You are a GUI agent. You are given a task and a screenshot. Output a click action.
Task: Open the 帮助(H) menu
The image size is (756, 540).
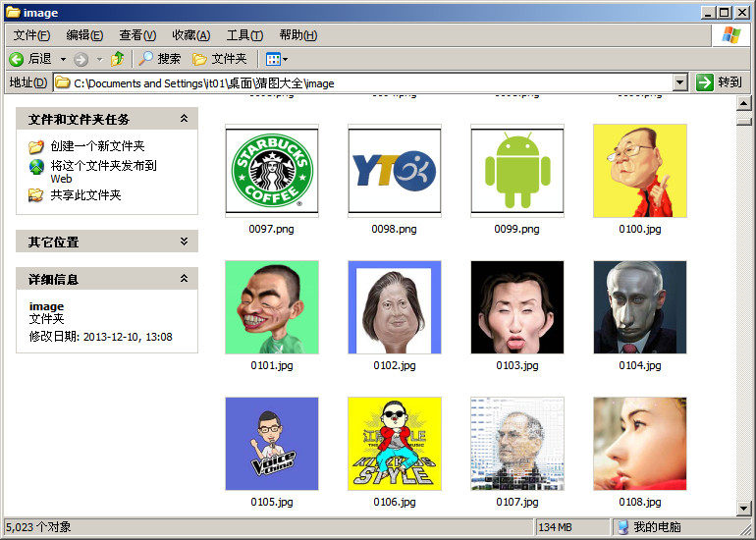[x=298, y=35]
